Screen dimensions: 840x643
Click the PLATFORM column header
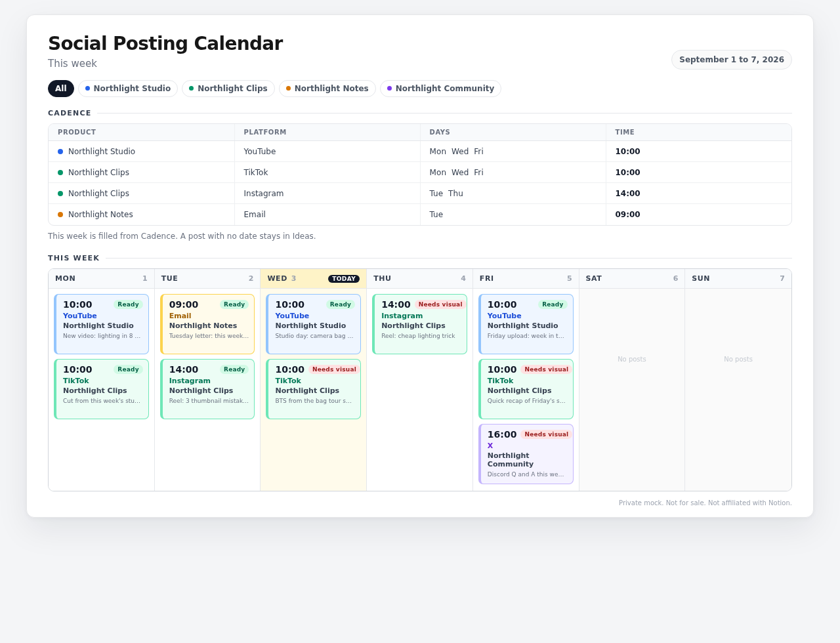click(x=327, y=133)
